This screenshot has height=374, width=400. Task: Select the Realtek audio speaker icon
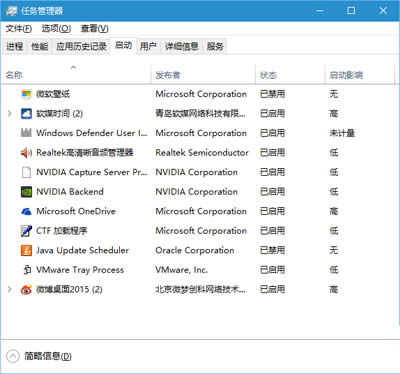pos(26,153)
